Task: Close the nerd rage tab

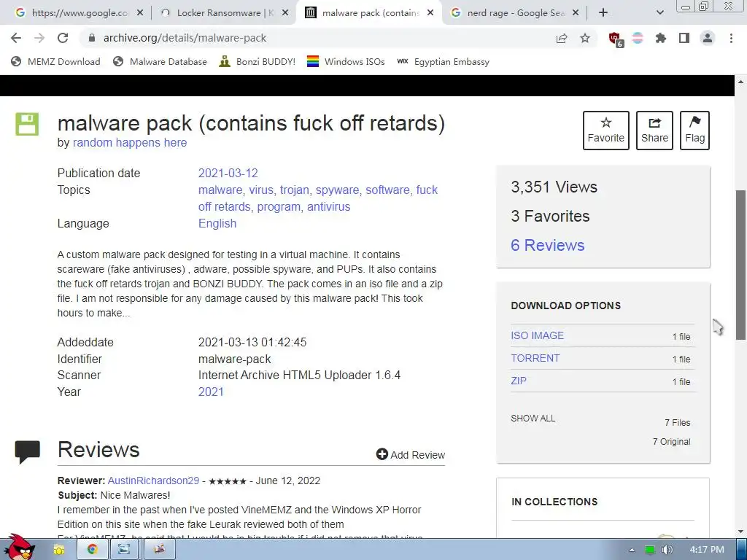Action: click(576, 13)
